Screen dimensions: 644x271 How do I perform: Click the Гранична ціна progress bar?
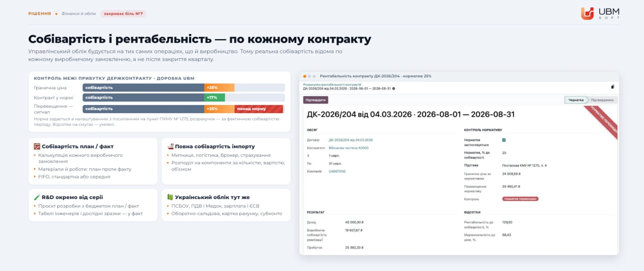pyautogui.click(x=184, y=87)
